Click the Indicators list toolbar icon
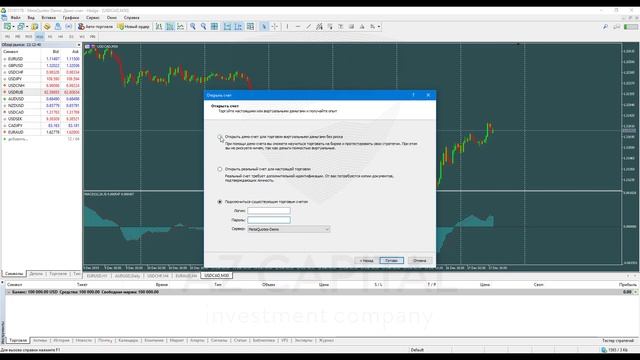 pos(250,27)
